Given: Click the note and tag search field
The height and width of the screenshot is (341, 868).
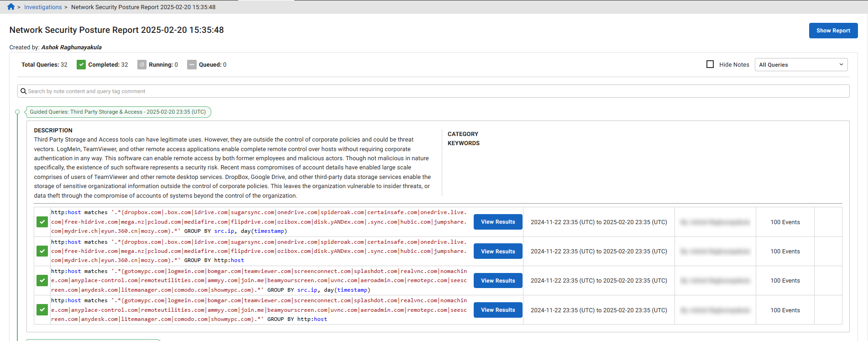Looking at the screenshot, I should [434, 91].
